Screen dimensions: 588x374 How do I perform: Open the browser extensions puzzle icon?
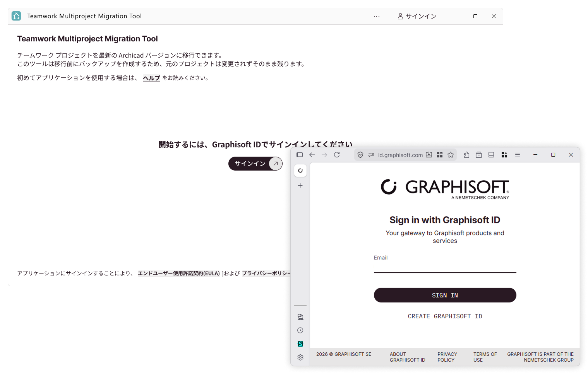466,155
